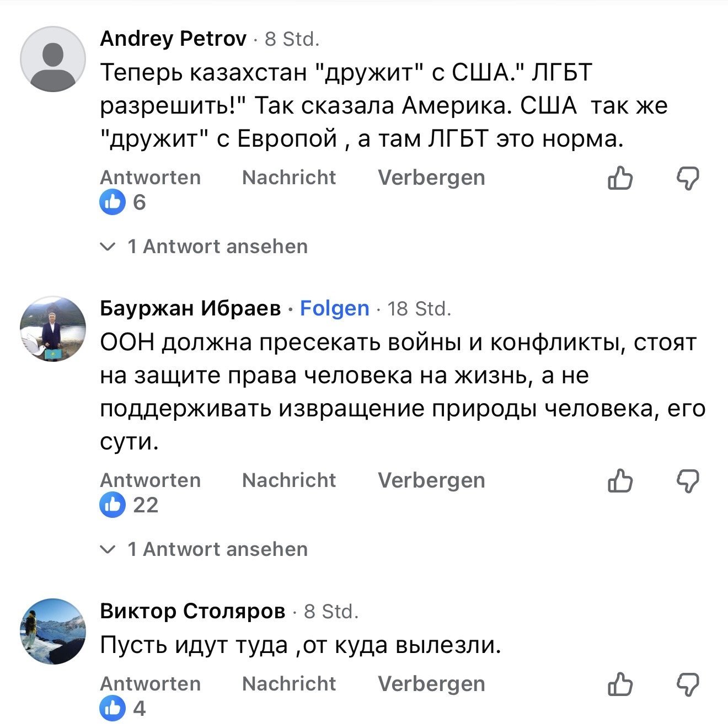Hide Виктор Столяров's comment using Verbergen
This screenshot has width=728, height=728.
(431, 684)
